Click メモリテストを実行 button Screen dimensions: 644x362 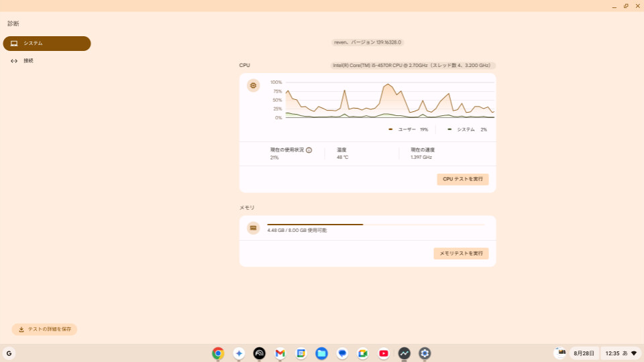tap(461, 253)
